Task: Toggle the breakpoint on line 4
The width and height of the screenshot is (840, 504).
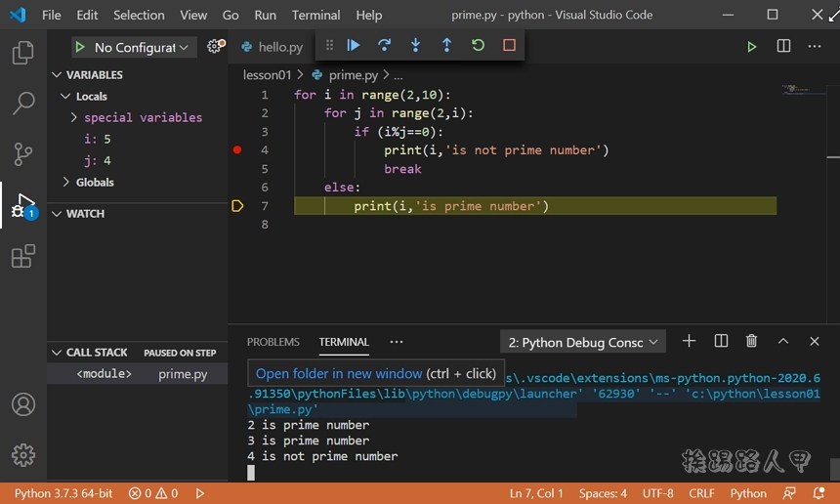Action: point(237,150)
